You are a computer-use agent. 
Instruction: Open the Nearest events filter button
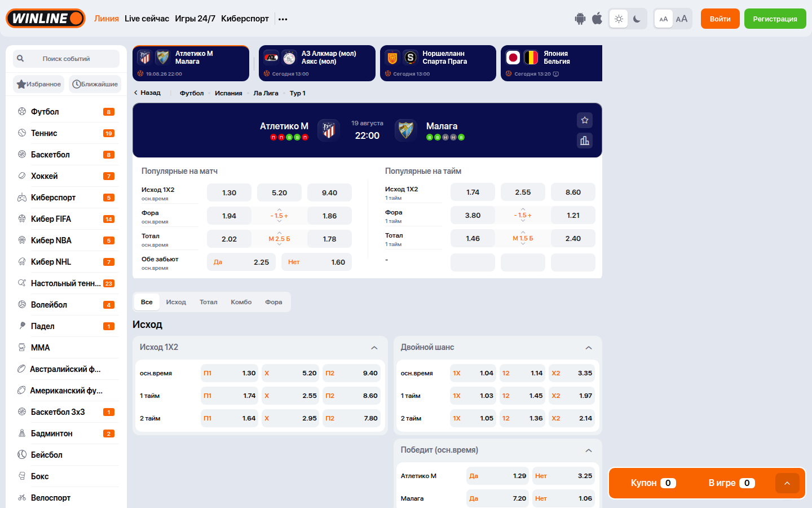(x=95, y=84)
